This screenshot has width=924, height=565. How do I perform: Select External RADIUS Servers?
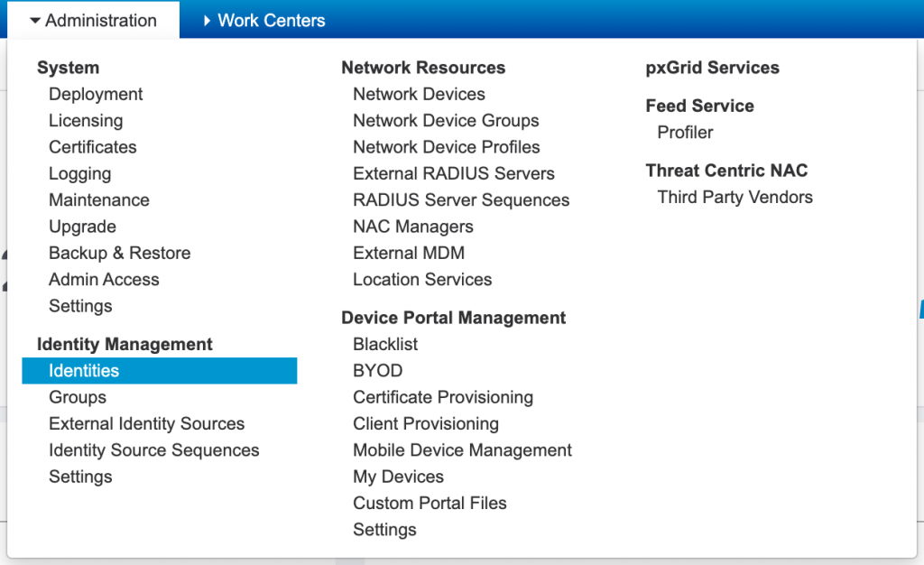pos(454,173)
